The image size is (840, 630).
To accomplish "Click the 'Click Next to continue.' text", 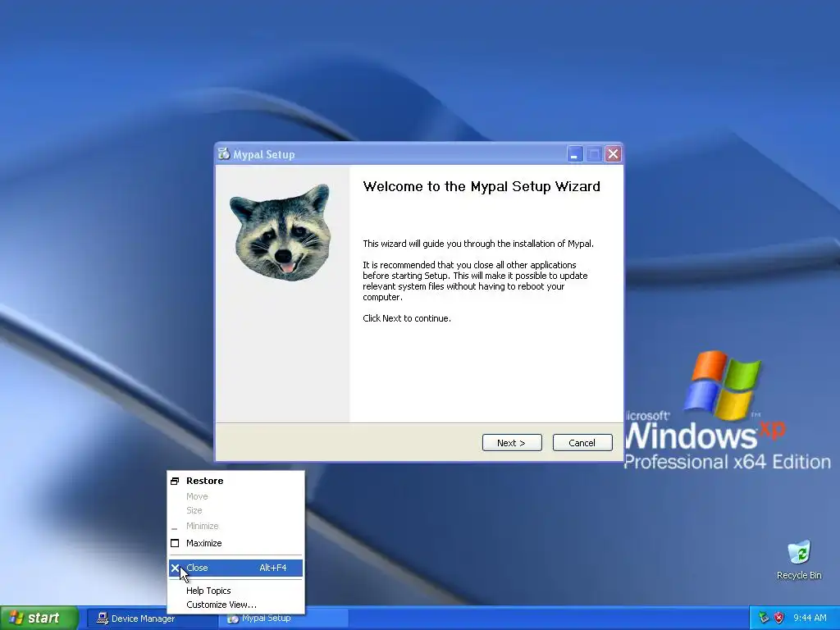I will 407,318.
